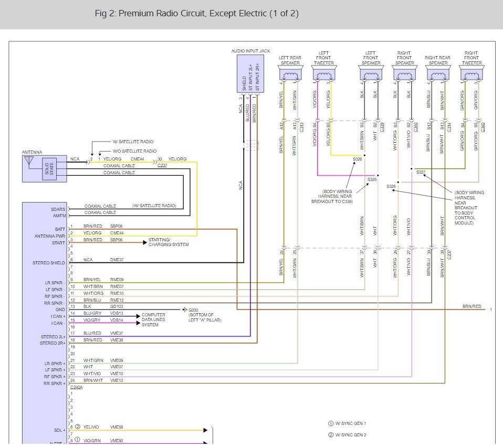Click the Audio Input Jack box
This screenshot has width=503, height=448.
250,74
